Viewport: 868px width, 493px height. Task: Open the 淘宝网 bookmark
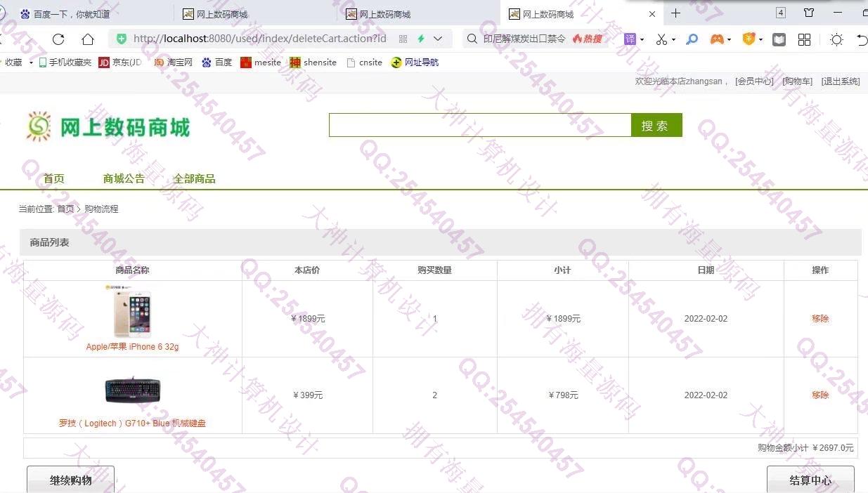[x=174, y=63]
